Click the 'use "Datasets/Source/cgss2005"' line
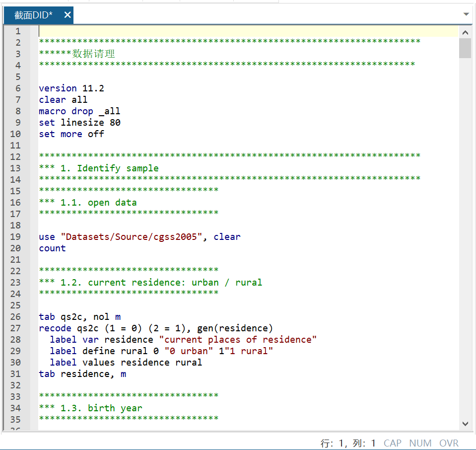Image resolution: width=476 pixels, height=450 pixels. 139,237
